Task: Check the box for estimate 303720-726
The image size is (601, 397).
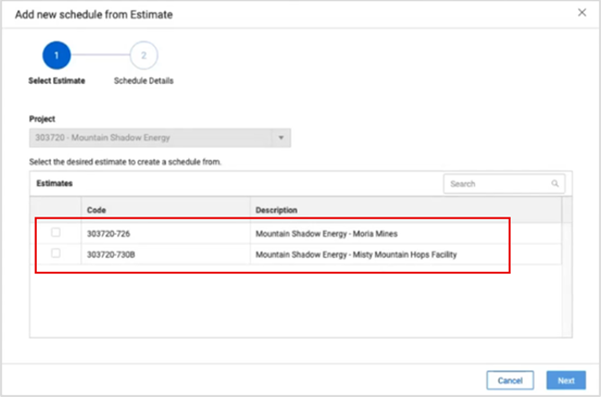Action: click(56, 232)
